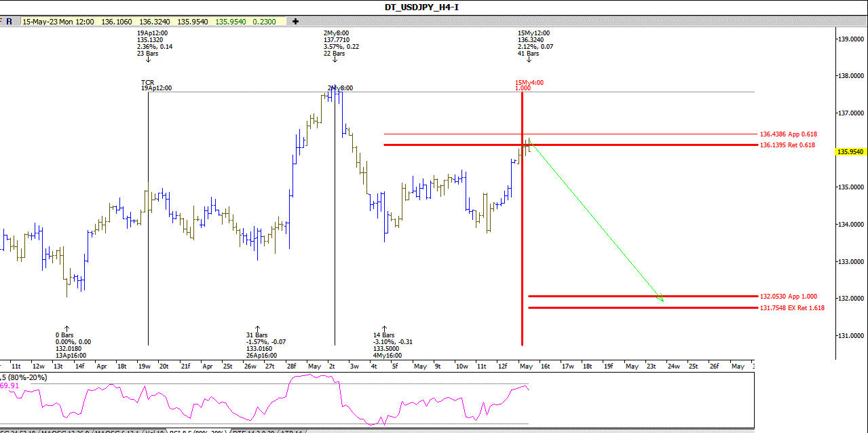The image size is (868, 433).
Task: Select the 136.1395 Ret 0.618 level label
Action: (x=787, y=145)
